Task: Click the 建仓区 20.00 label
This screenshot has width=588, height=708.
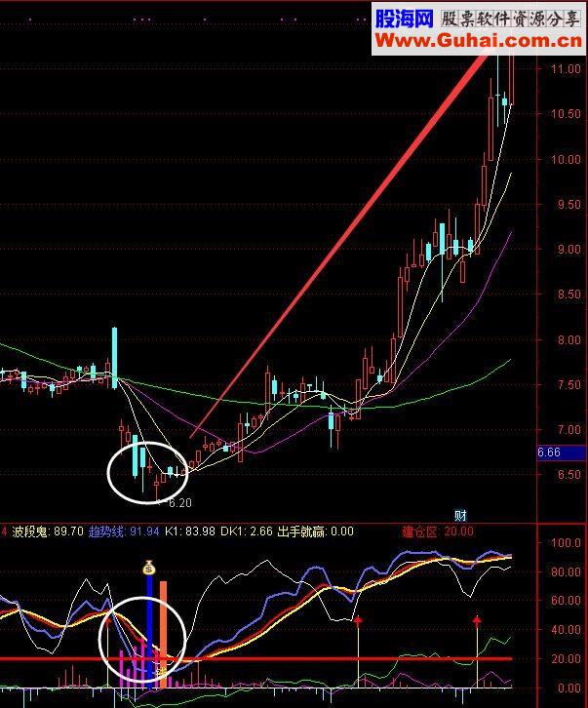Action: 438,531
